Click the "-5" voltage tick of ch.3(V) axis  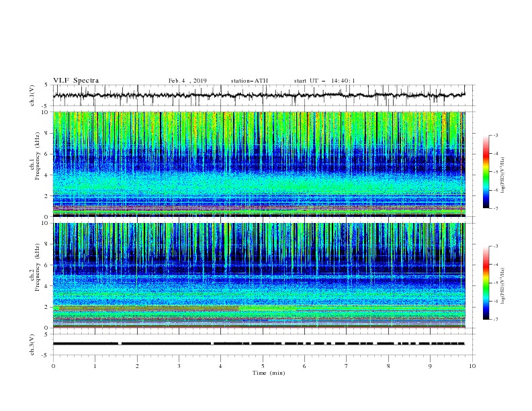pyautogui.click(x=45, y=355)
